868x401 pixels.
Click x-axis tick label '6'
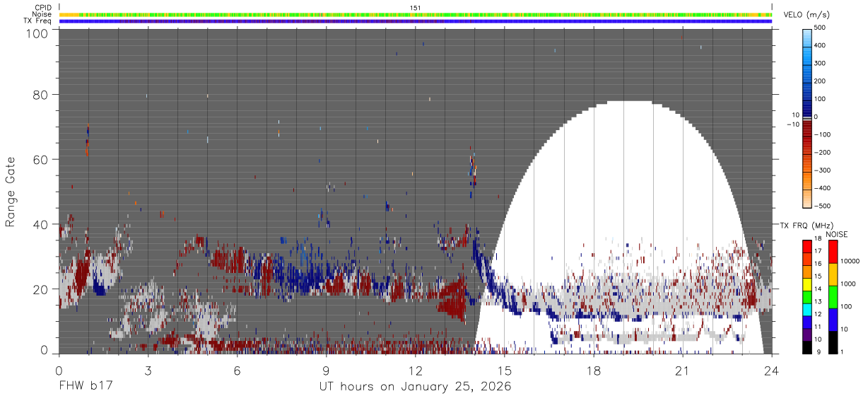click(237, 371)
